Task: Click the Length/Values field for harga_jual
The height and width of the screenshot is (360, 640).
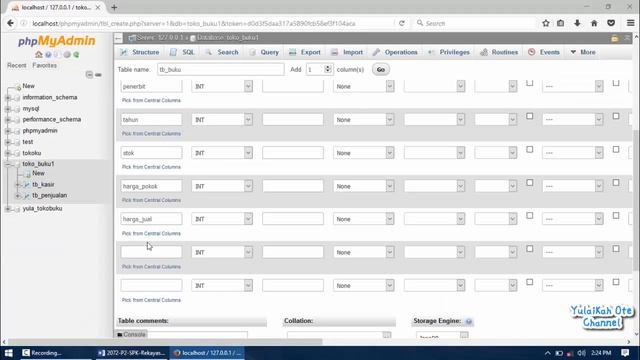Action: point(293,219)
